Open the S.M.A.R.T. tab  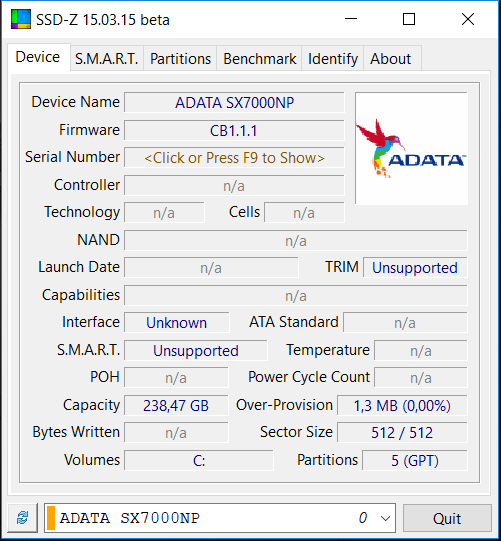click(x=107, y=59)
